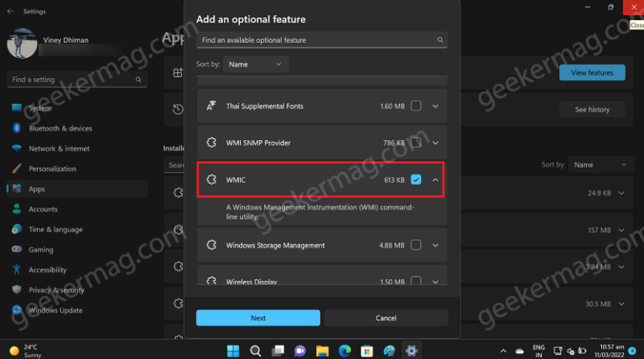Open Bluetooth & devices settings

(60, 128)
